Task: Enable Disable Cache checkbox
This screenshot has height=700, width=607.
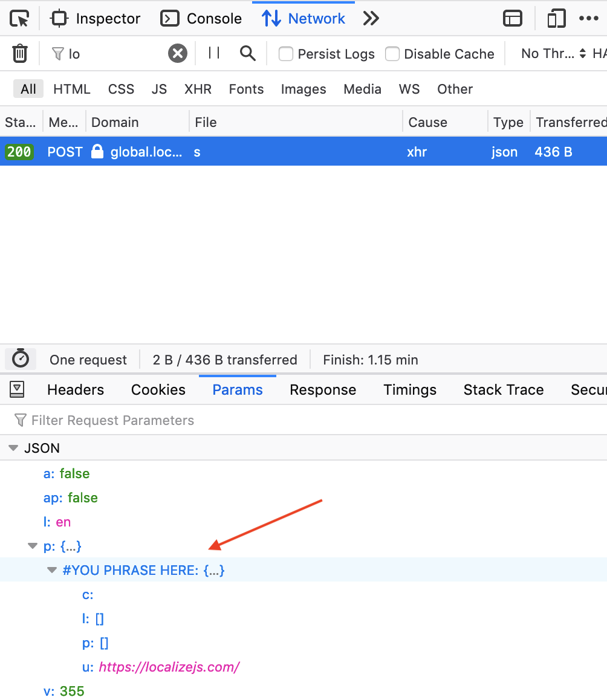Action: 392,54
